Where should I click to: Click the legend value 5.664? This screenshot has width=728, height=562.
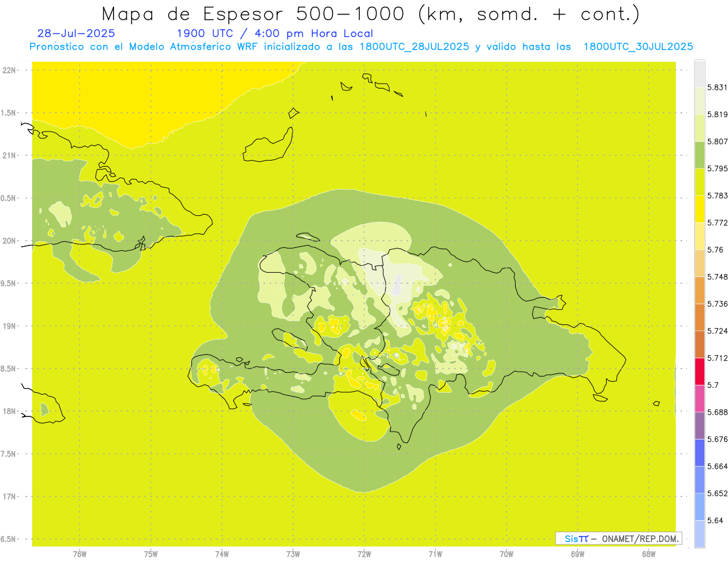tap(716, 466)
